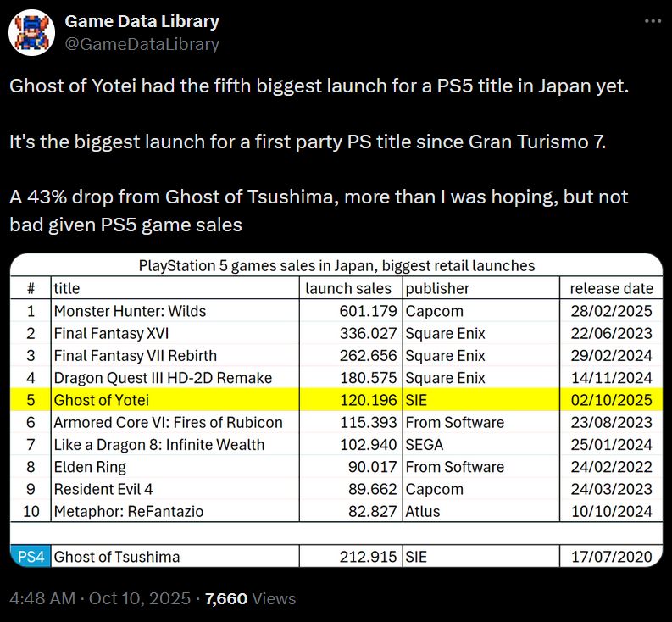The width and height of the screenshot is (672, 622).
Task: Click the Game Data Library display name
Action: coord(142,21)
